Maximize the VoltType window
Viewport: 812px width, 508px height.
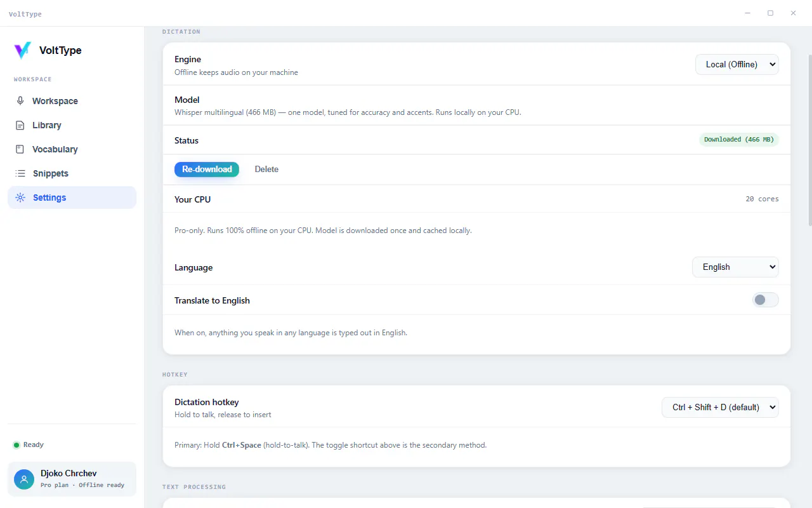click(770, 13)
